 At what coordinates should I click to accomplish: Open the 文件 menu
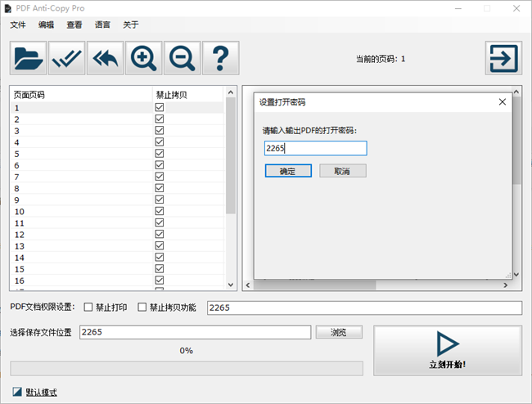[x=18, y=25]
